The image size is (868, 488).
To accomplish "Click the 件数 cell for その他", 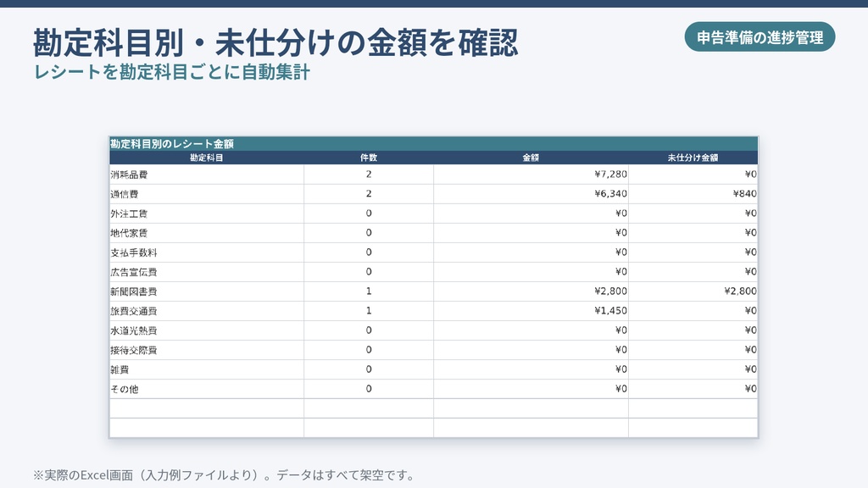I will point(369,388).
